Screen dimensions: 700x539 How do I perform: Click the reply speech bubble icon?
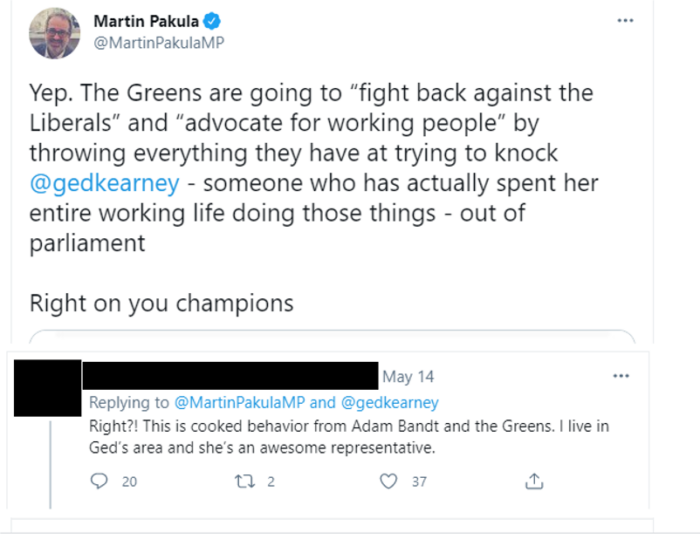[99, 481]
